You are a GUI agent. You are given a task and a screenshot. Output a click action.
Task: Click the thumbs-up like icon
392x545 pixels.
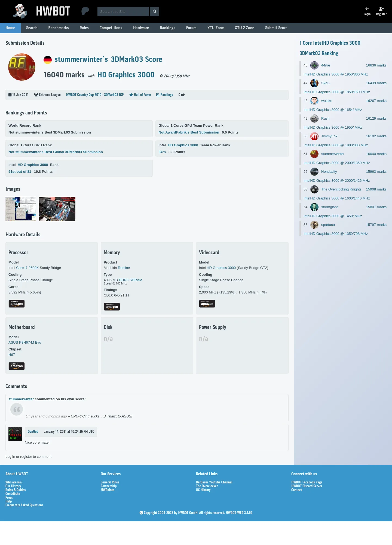click(183, 95)
